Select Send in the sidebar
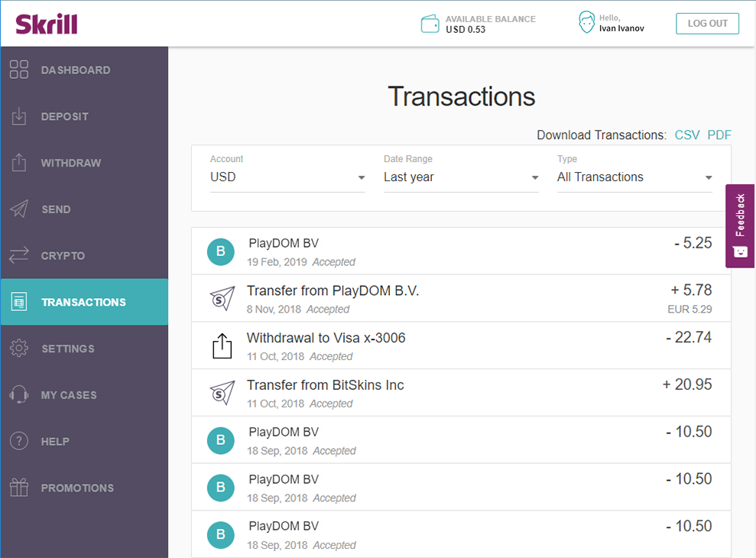Viewport: 756px width, 558px height. point(84,209)
